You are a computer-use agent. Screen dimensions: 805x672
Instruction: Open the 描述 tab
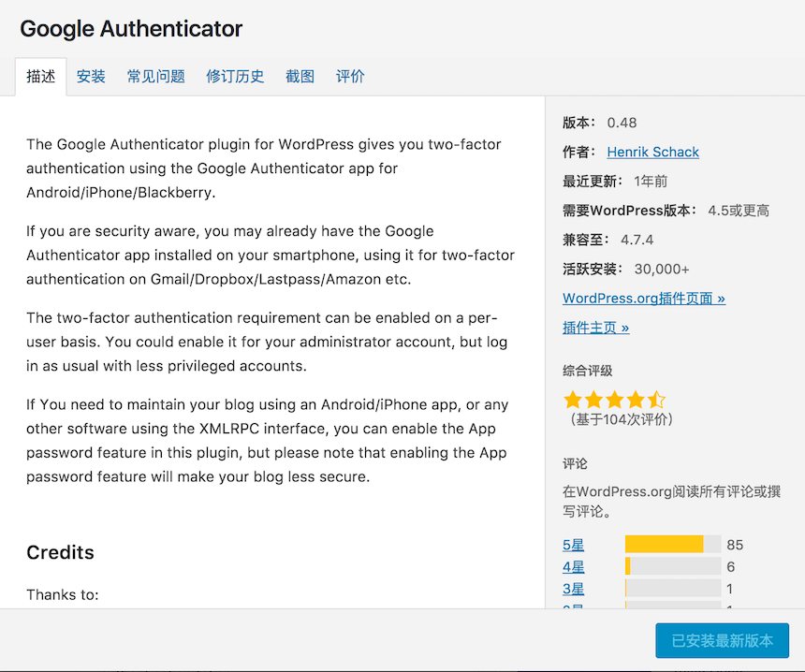(40, 77)
